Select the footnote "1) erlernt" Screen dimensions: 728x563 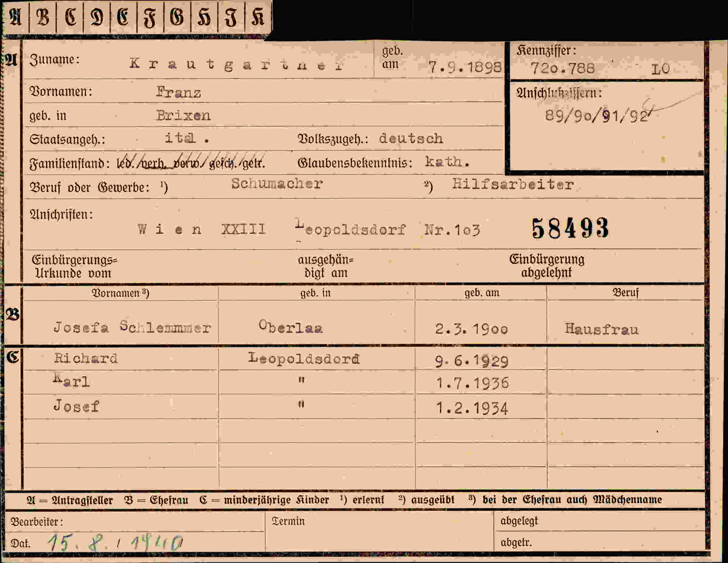click(x=362, y=500)
